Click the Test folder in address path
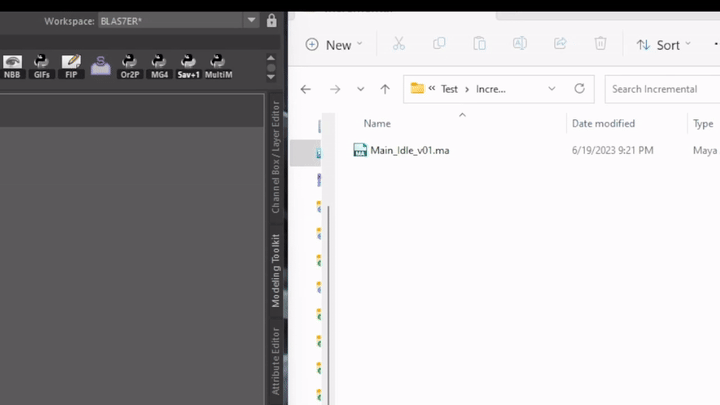The width and height of the screenshot is (720, 405). tap(449, 89)
